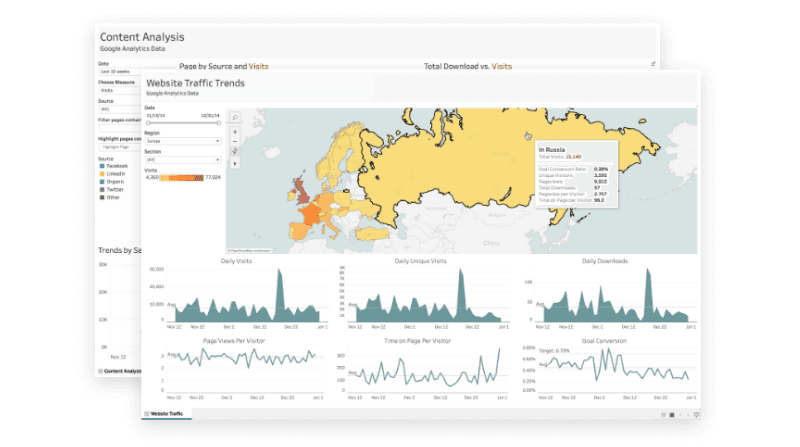The image size is (800, 447).
Task: Select the Content Analysis sheet tab
Action: click(118, 370)
